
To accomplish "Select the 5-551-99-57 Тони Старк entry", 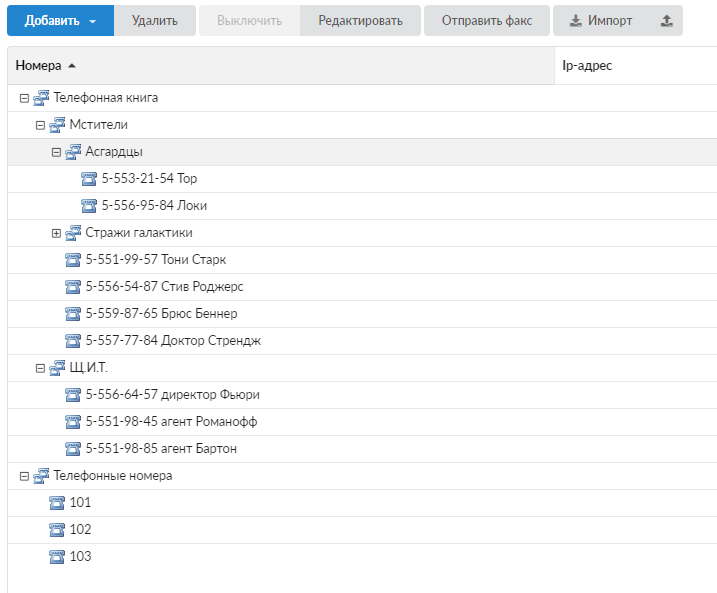I will tap(156, 259).
